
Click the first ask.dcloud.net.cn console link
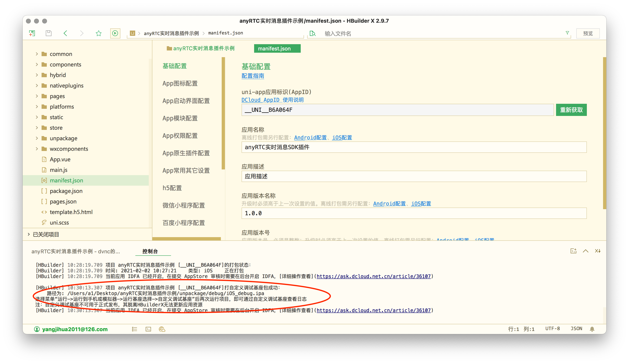point(373,276)
